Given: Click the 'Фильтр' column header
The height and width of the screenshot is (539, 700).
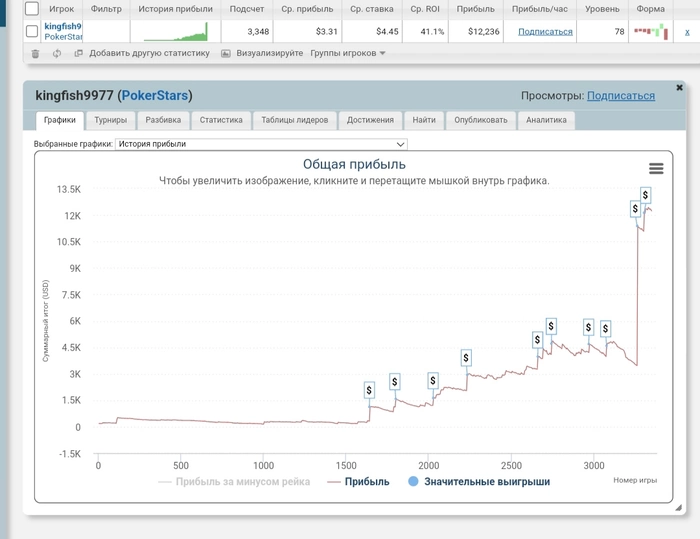Looking at the screenshot, I should point(106,9).
